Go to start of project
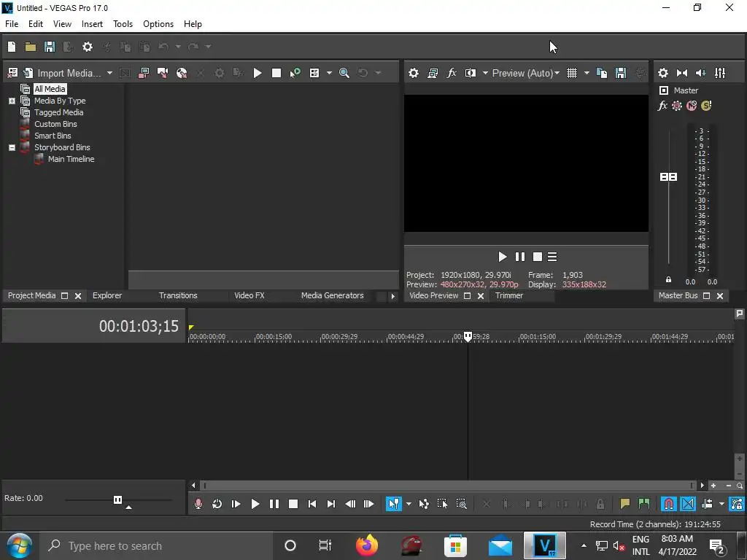 312,504
